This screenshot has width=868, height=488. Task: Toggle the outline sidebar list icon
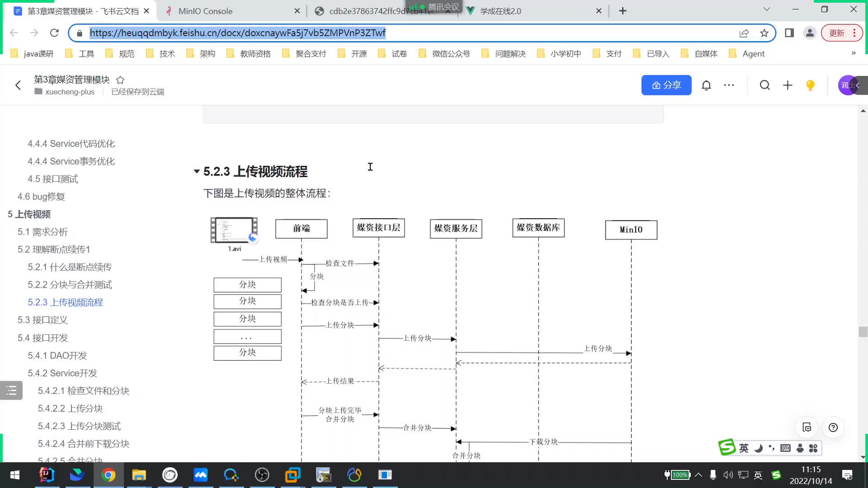point(11,390)
